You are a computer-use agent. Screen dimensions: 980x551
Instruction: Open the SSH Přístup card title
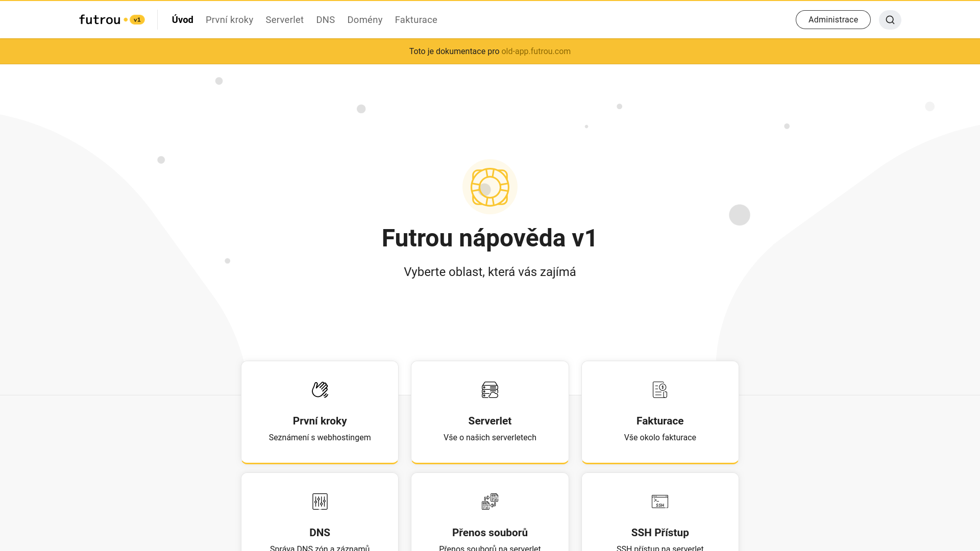[660, 533]
